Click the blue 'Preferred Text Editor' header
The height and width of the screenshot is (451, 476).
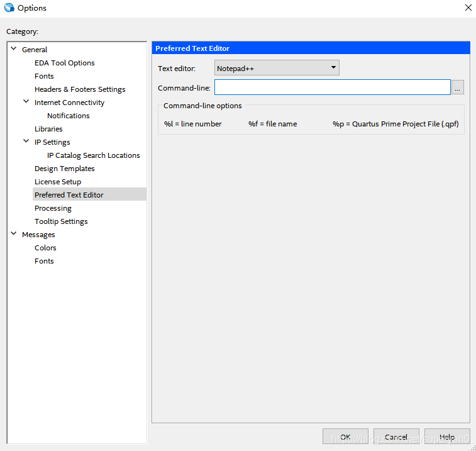(x=311, y=48)
